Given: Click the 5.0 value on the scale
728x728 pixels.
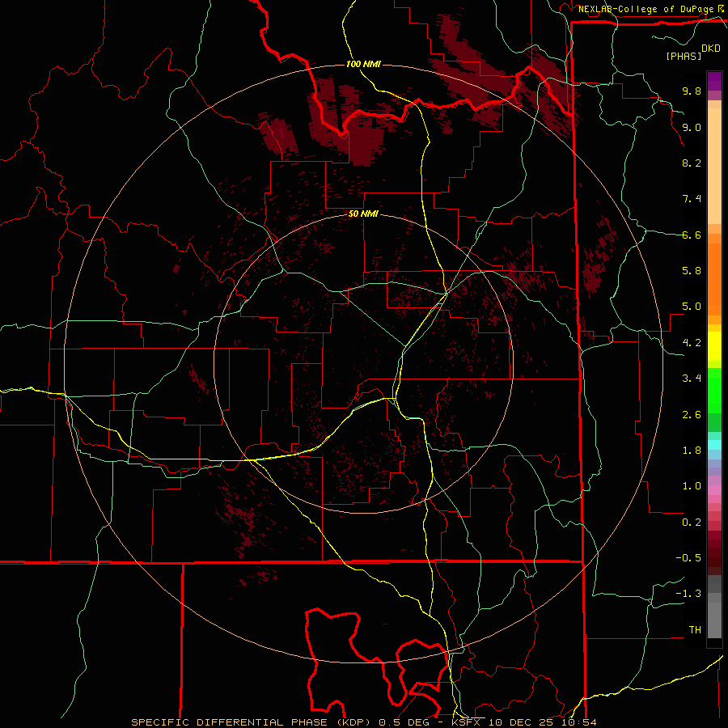Looking at the screenshot, I should (x=692, y=307).
